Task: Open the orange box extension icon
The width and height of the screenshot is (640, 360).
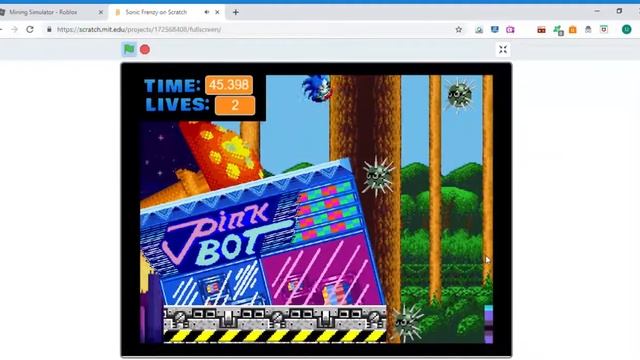Action: 573,29
